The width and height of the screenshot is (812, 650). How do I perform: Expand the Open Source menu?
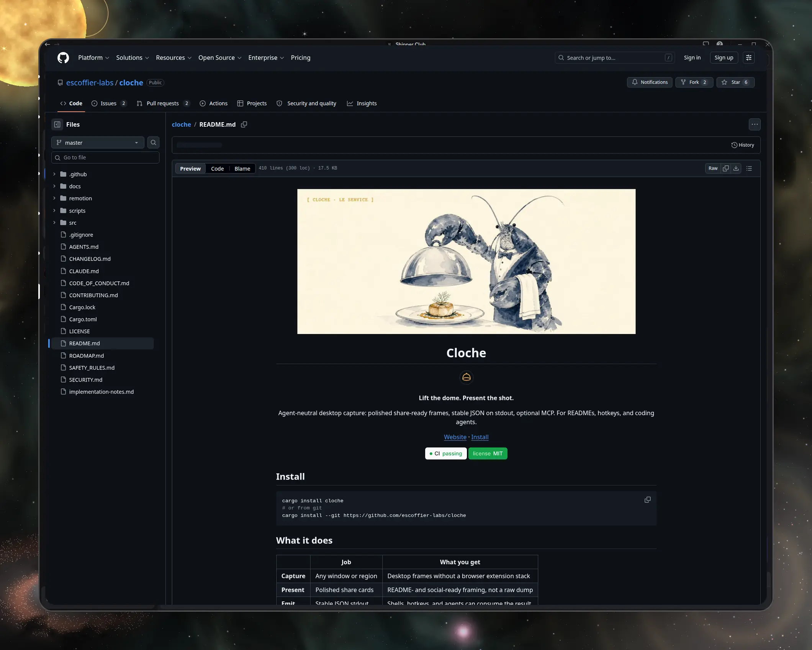(220, 58)
